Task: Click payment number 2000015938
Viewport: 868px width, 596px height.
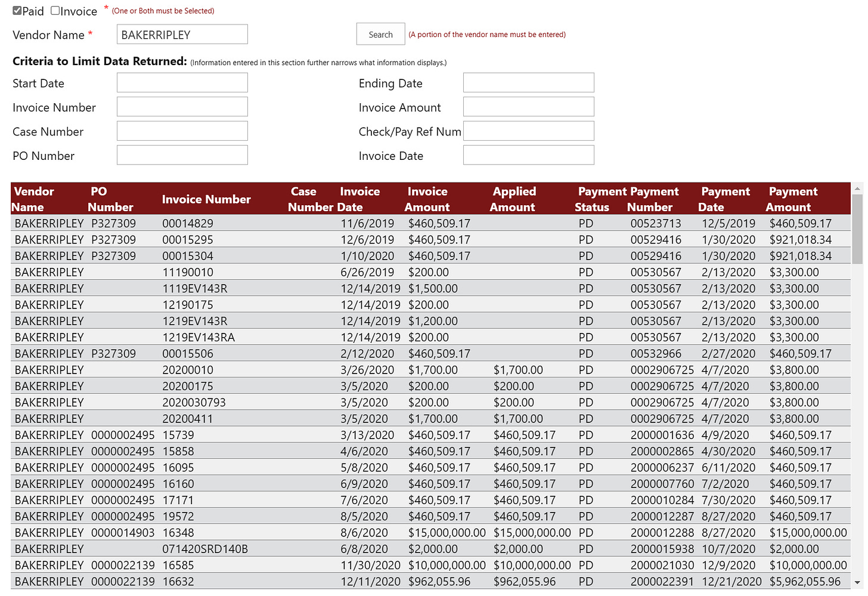Action: [x=662, y=549]
